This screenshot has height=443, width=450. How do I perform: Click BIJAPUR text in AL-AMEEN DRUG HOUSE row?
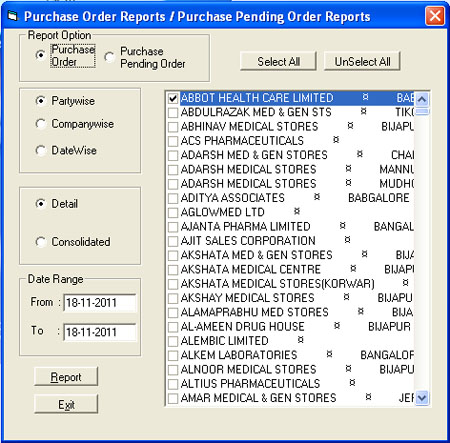[x=389, y=327]
